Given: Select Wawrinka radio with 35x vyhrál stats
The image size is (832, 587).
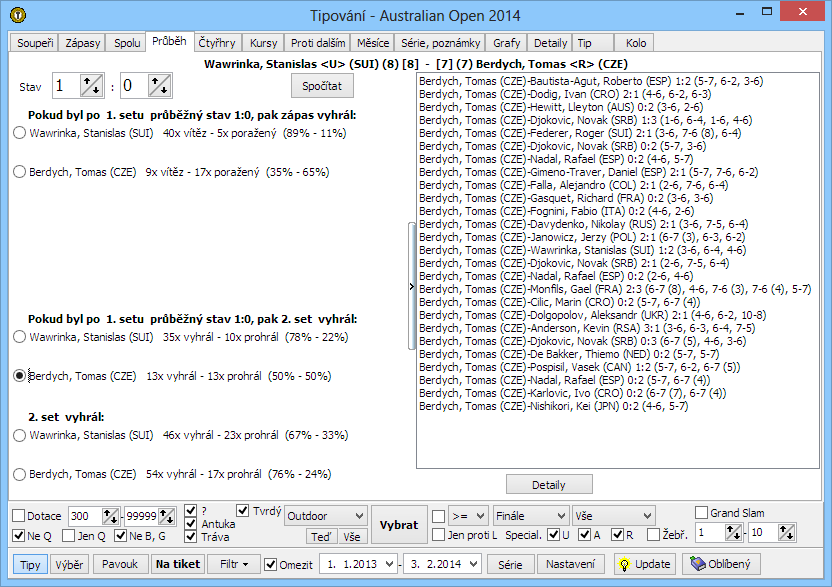Looking at the screenshot, I should pyautogui.click(x=20, y=337).
